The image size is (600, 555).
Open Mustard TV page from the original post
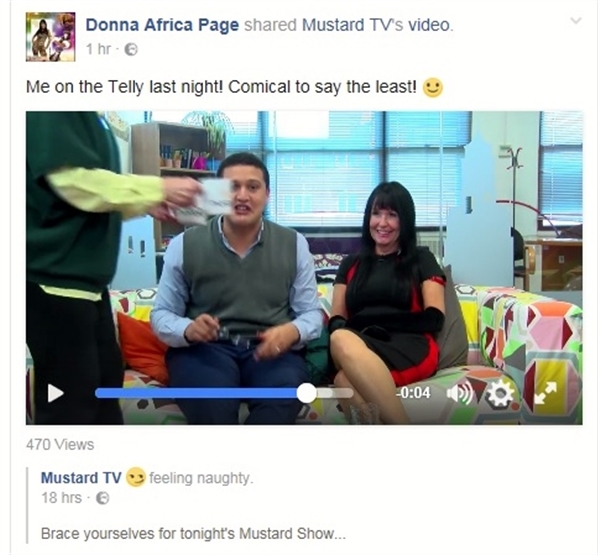coord(81,478)
